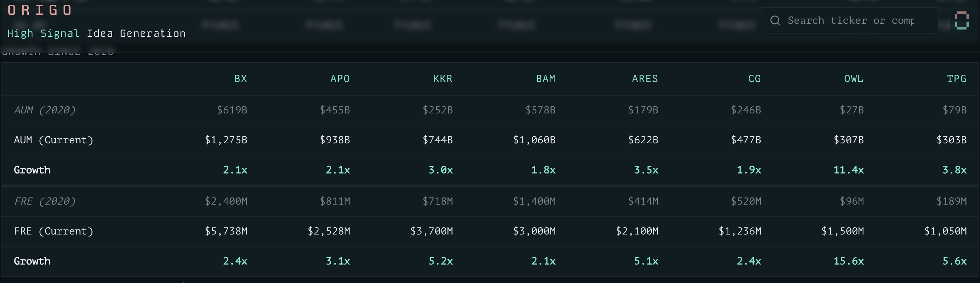Viewport: 980px width, 283px height.
Task: Click BAM 2020 AUM value $578B
Action: tap(540, 110)
